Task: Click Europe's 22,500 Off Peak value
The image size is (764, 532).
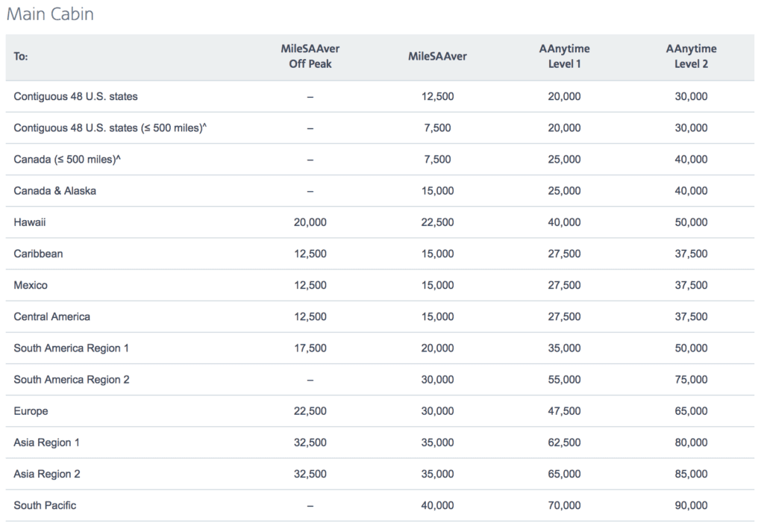Action: [310, 411]
